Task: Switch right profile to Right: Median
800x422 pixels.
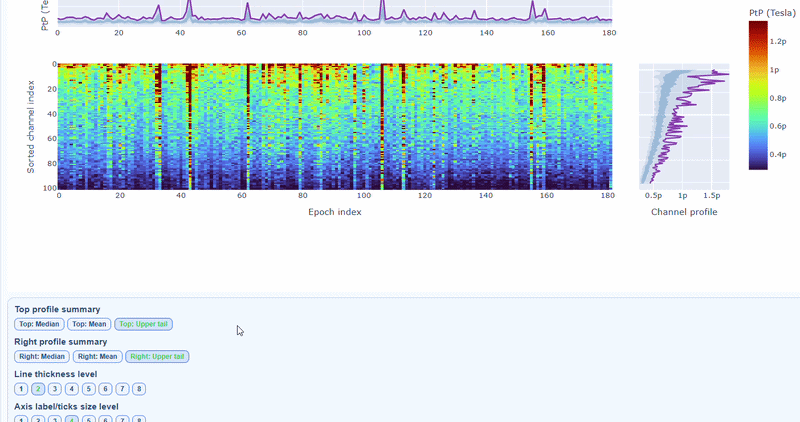Action: point(42,356)
